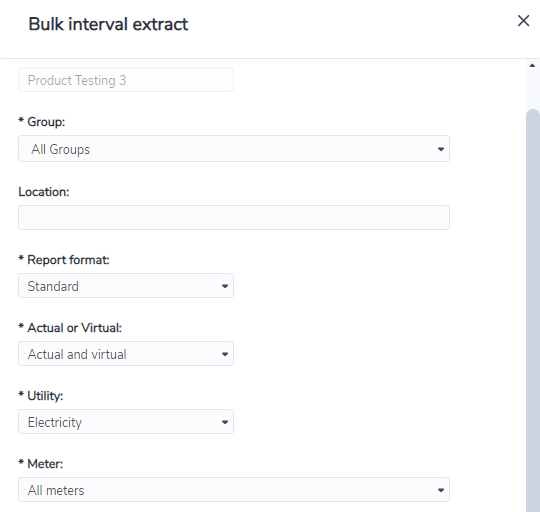The image size is (540, 512).
Task: Open the Electricity utility dropdown
Action: tap(126, 422)
